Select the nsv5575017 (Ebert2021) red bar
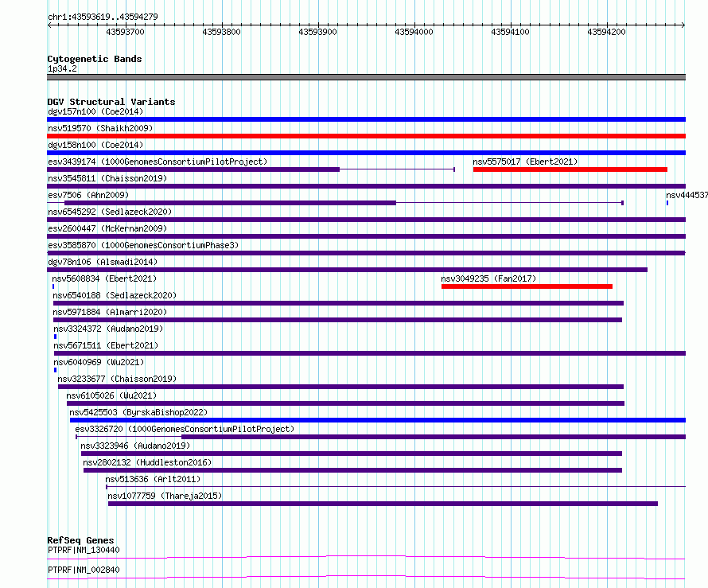708x588 pixels. [570, 169]
